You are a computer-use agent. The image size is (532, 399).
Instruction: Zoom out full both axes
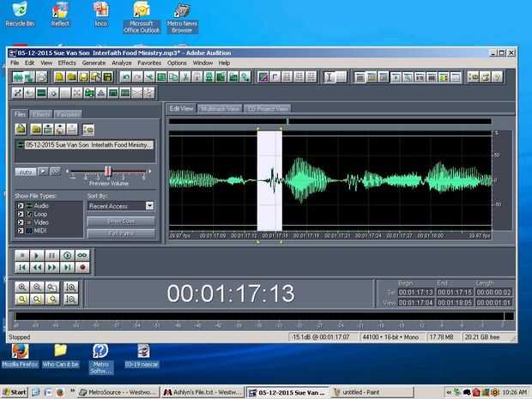click(51, 287)
